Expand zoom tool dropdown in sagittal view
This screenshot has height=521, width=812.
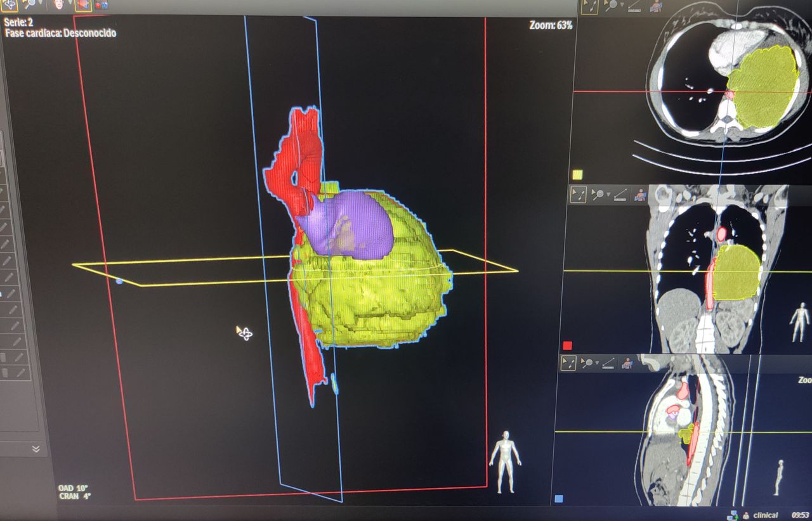pyautogui.click(x=599, y=364)
